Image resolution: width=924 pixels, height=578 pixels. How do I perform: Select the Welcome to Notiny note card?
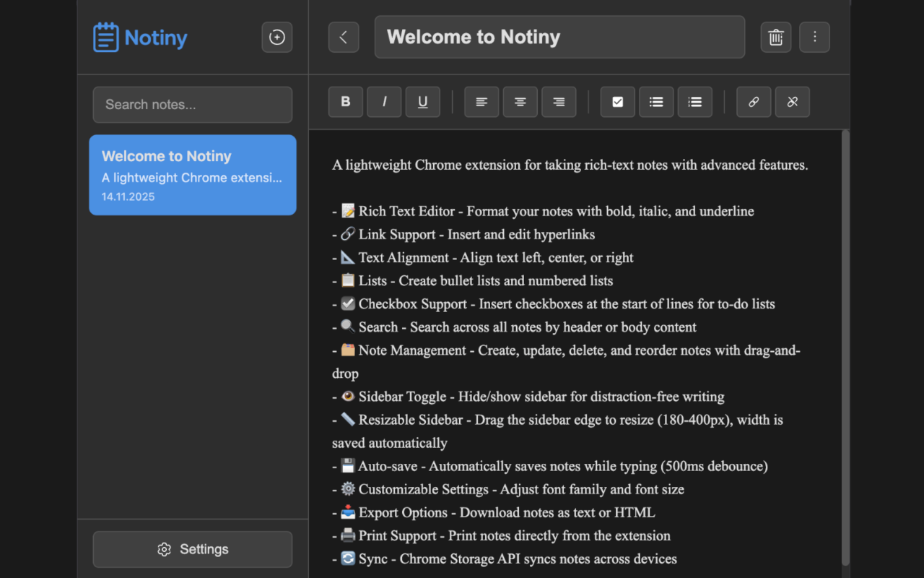point(193,175)
